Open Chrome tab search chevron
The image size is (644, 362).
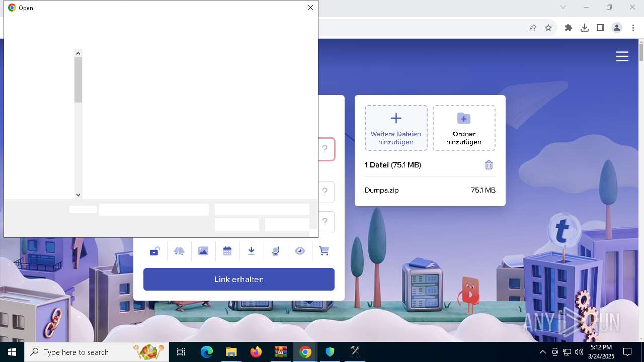(563, 7)
